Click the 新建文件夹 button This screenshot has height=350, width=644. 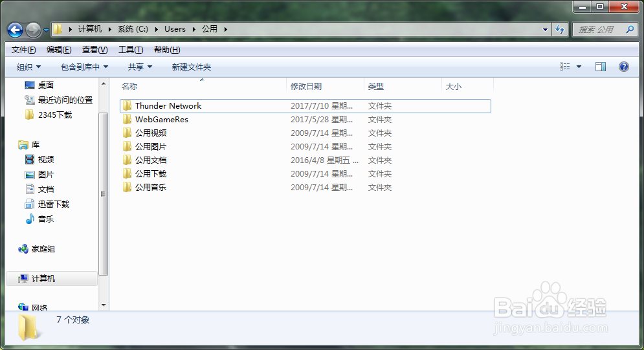pyautogui.click(x=192, y=67)
